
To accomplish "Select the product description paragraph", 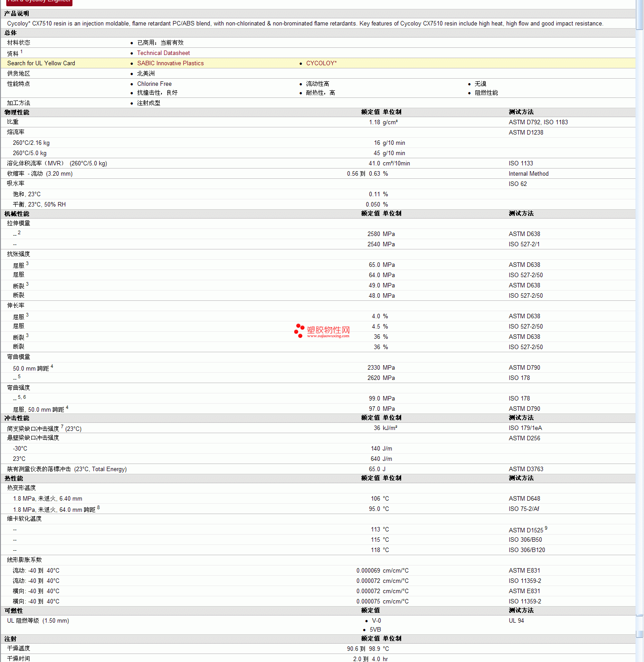I will (x=305, y=23).
